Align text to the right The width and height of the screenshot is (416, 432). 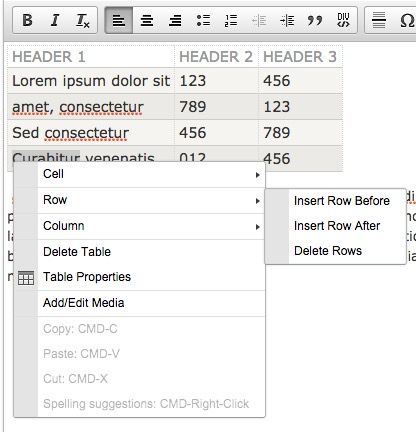[175, 20]
